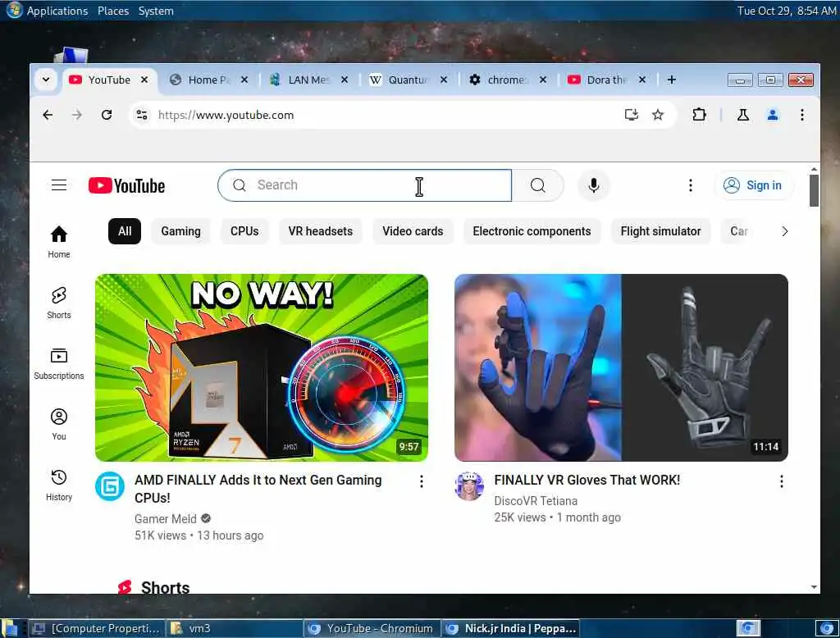Screen dimensions: 840x638
Task: Click the YouTube logo
Action: (x=126, y=185)
